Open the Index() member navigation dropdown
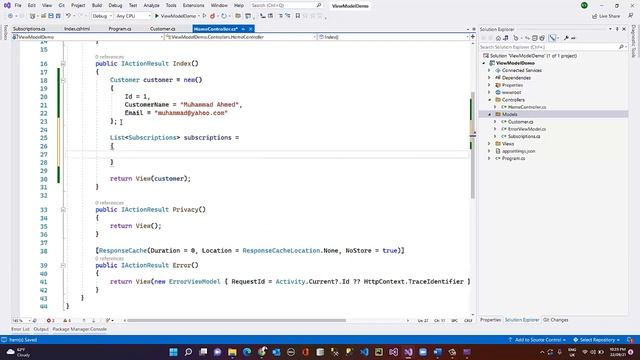Image resolution: width=640 pixels, height=360 pixels. tap(393, 37)
